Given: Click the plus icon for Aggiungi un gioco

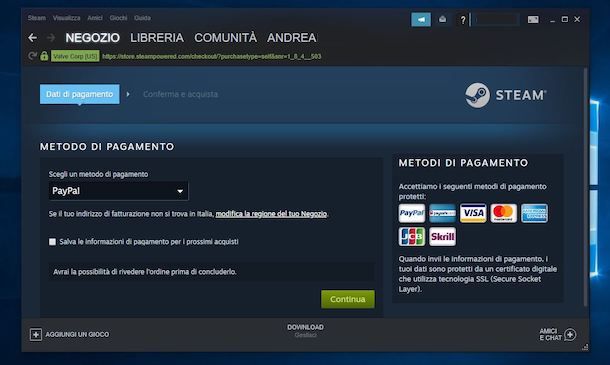Looking at the screenshot, I should 35,334.
